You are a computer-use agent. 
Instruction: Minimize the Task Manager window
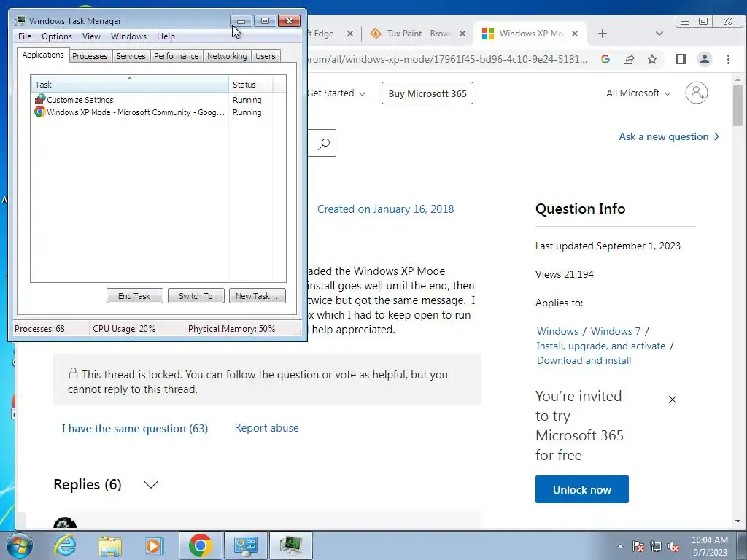click(x=241, y=21)
